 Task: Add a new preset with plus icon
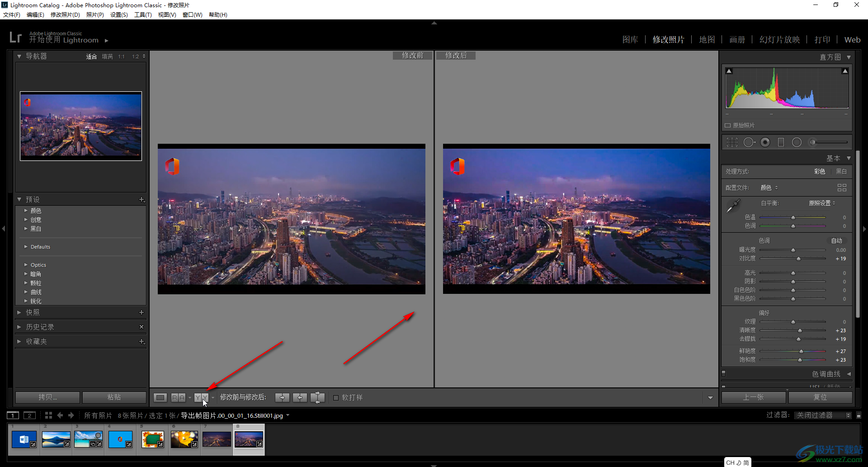coord(142,199)
